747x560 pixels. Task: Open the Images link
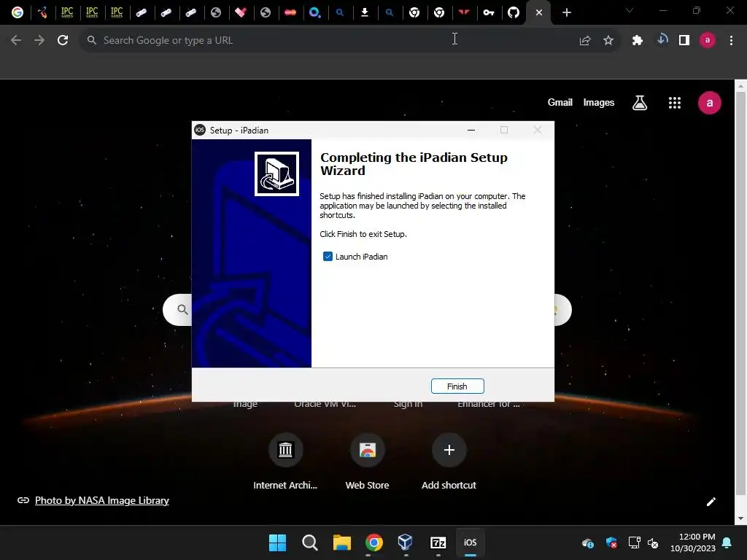click(x=599, y=102)
